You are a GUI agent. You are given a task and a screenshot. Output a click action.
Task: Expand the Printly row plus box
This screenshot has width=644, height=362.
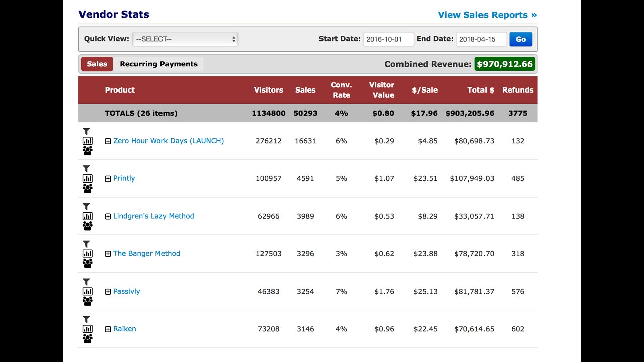click(x=108, y=179)
